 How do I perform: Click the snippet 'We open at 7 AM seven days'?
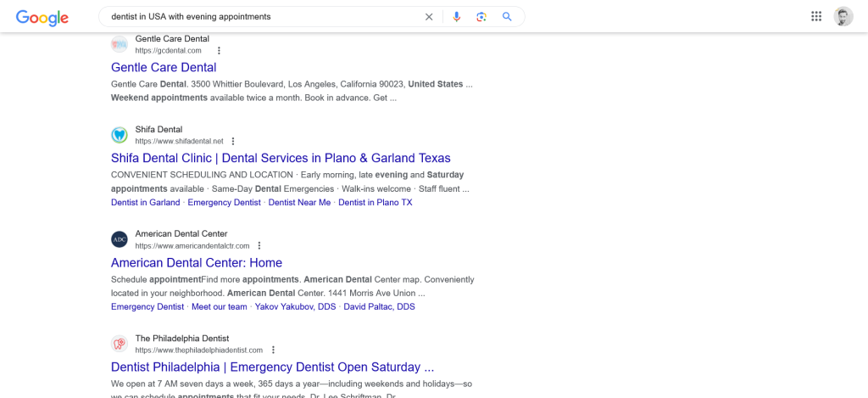click(x=292, y=390)
